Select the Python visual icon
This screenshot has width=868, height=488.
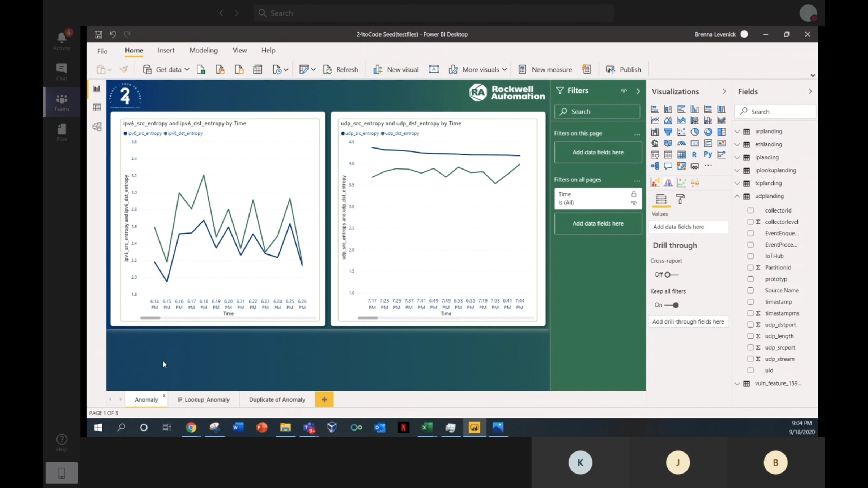(708, 155)
